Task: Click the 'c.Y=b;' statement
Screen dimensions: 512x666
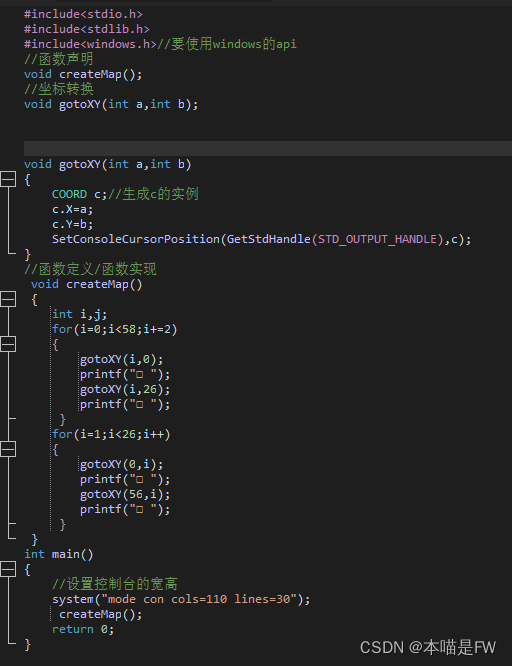Action: pyautogui.click(x=73, y=224)
